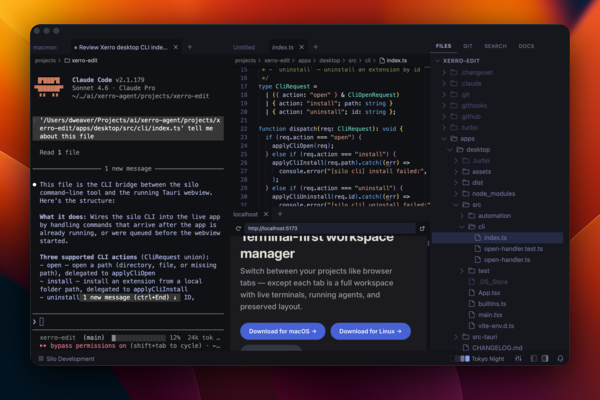Collapse the cli folder chevron

[x=462, y=227]
